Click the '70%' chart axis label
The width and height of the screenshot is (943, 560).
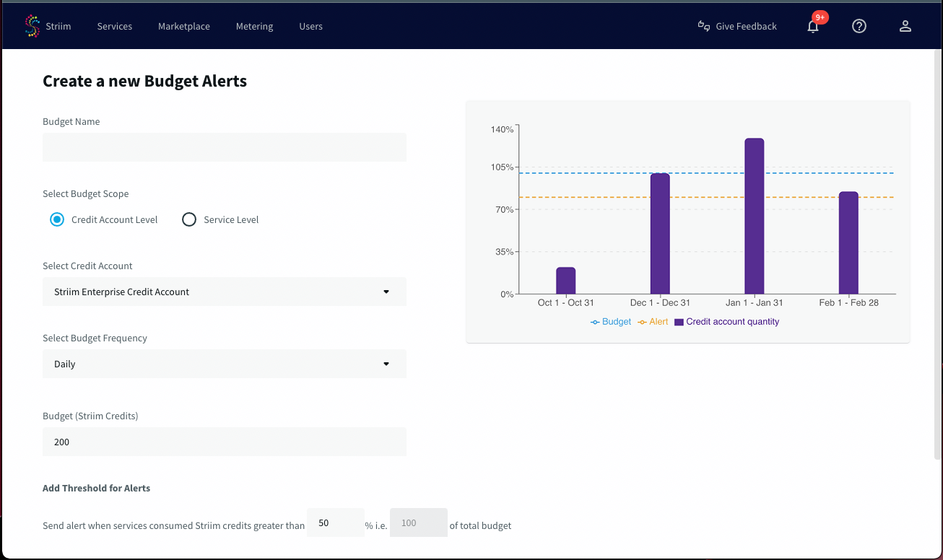tap(504, 209)
